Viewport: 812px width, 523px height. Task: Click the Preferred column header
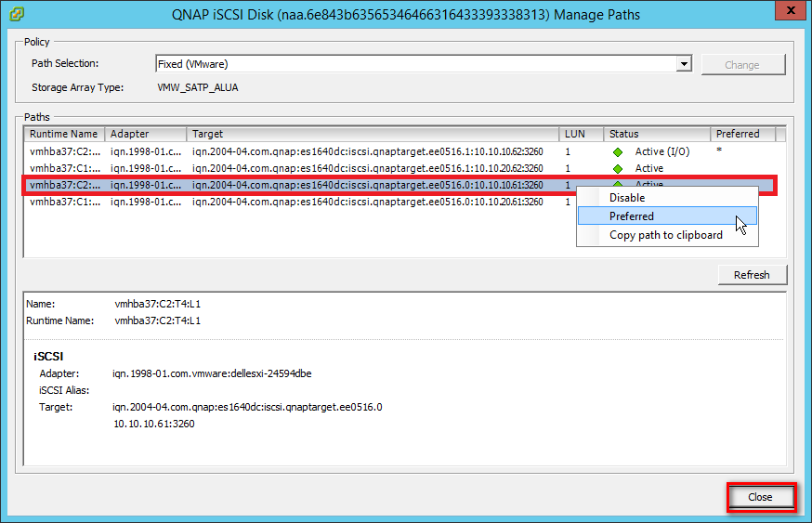pos(743,134)
